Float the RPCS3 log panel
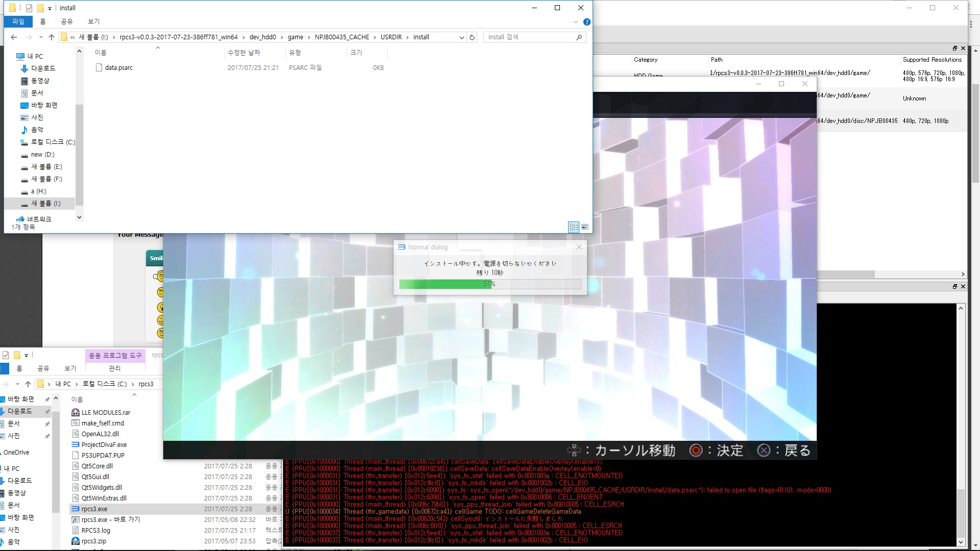Image resolution: width=980 pixels, height=551 pixels. pyautogui.click(x=954, y=287)
